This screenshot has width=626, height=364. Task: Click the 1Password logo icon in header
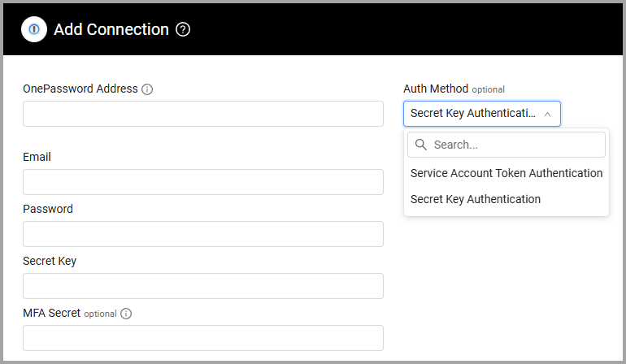[x=33, y=29]
